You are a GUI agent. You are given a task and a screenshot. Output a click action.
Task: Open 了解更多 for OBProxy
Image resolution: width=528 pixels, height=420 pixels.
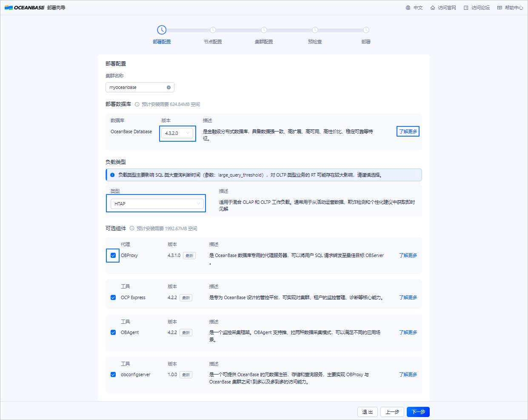tap(408, 255)
